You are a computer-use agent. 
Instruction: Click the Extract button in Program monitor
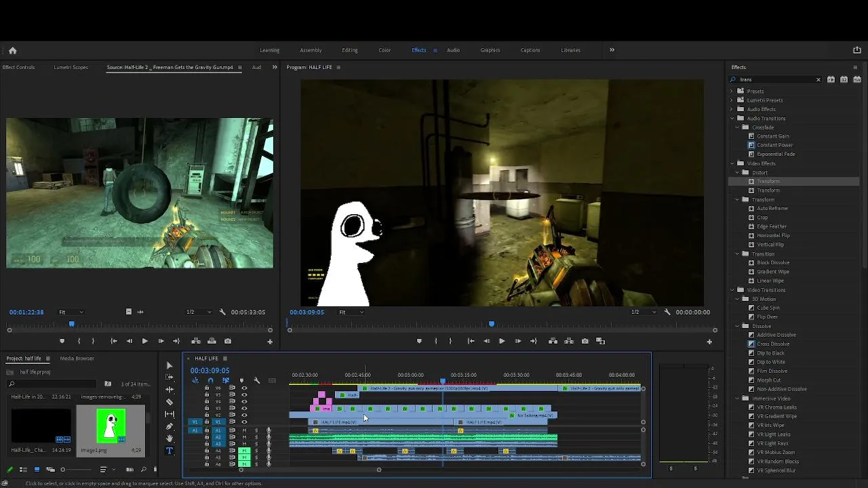pyautogui.click(x=568, y=341)
